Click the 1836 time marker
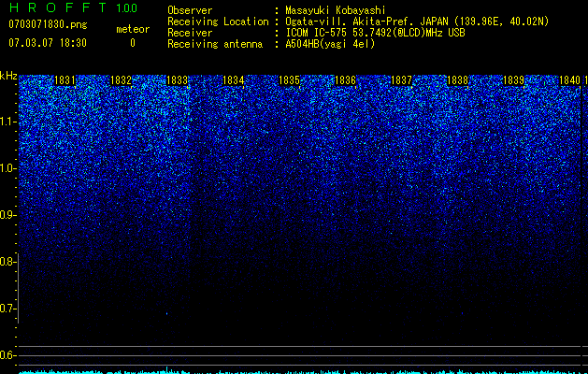588x374 pixels. pos(345,80)
